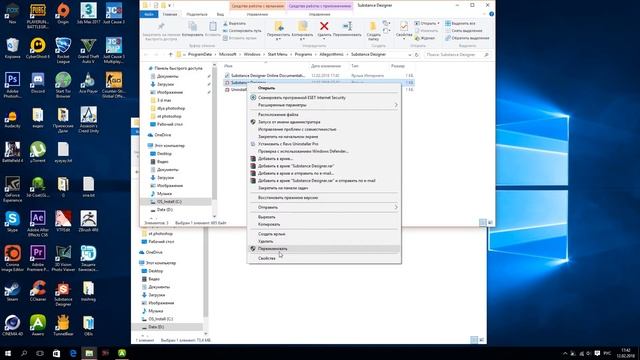Click Copy path in the ribbon
This screenshot has height=360, width=640.
242,31
